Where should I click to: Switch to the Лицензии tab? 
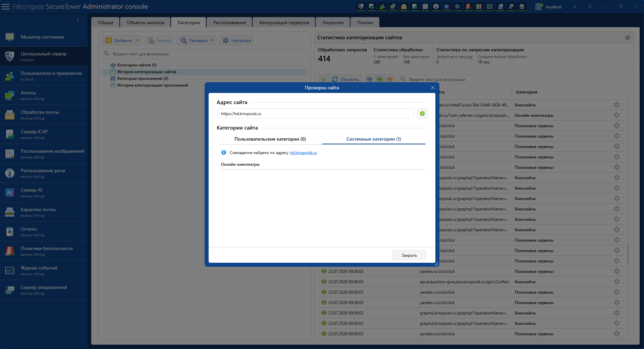[333, 22]
